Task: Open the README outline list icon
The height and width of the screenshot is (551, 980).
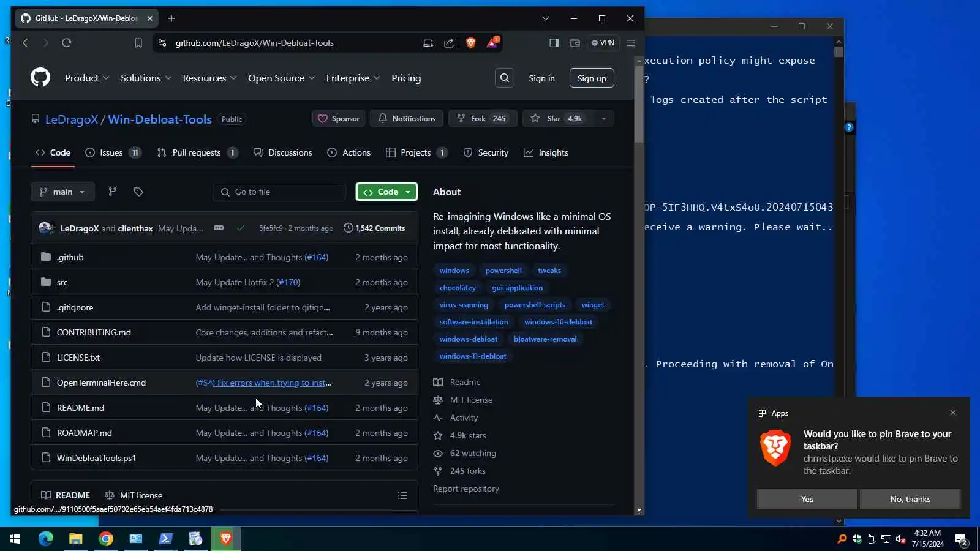Action: click(402, 495)
